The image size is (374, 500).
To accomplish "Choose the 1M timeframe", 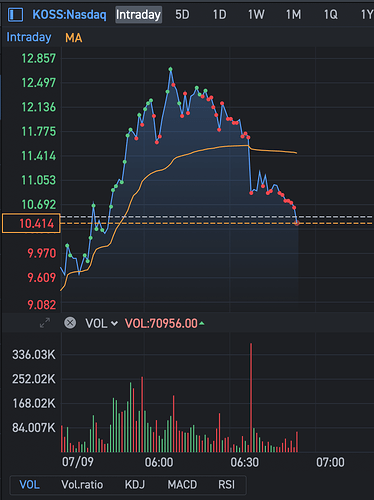I will (293, 15).
